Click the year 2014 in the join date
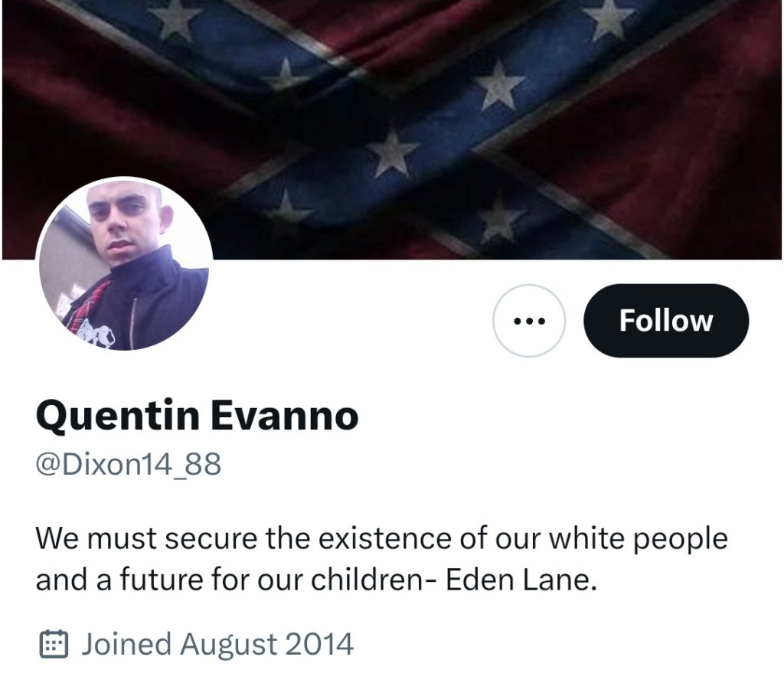The width and height of the screenshot is (784, 696). pyautogui.click(x=318, y=644)
